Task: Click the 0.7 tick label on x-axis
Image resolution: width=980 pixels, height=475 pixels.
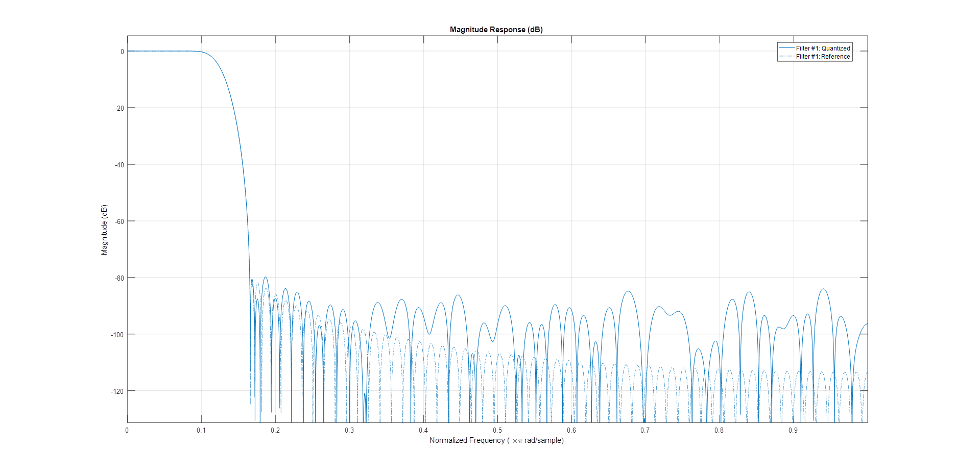Action: [x=645, y=430]
